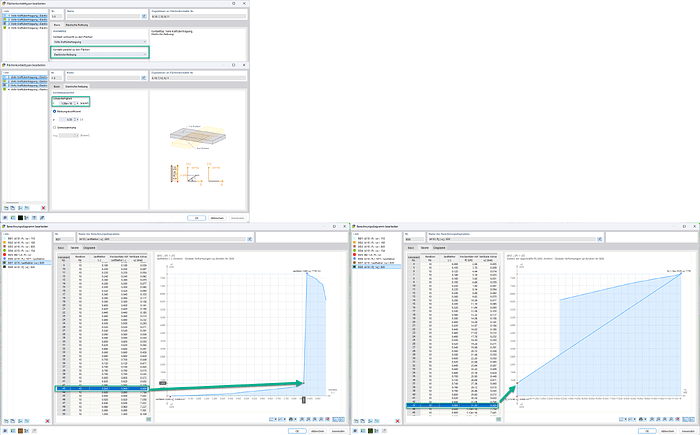Screen dimensions: 700x435
Task: Delete list entry with red X in Flächenkontakttypen dialog
Action: 43,208
